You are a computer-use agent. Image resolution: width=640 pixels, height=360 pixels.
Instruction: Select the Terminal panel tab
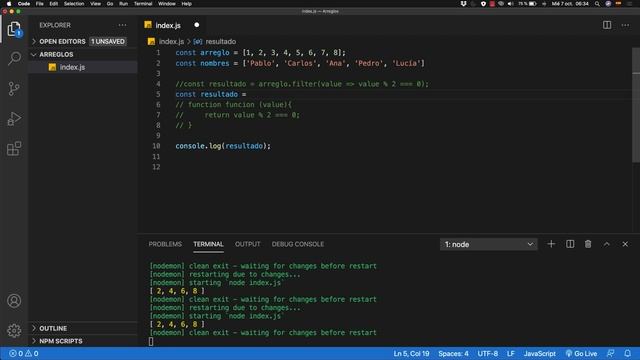[x=208, y=244]
